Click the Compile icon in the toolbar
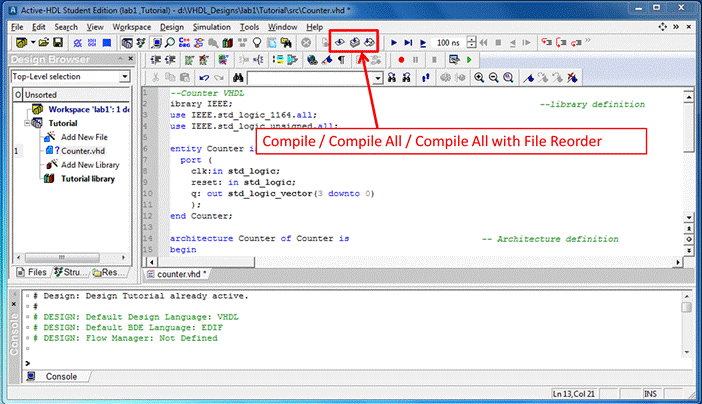Viewport: 702px width, 404px height. 339,43
